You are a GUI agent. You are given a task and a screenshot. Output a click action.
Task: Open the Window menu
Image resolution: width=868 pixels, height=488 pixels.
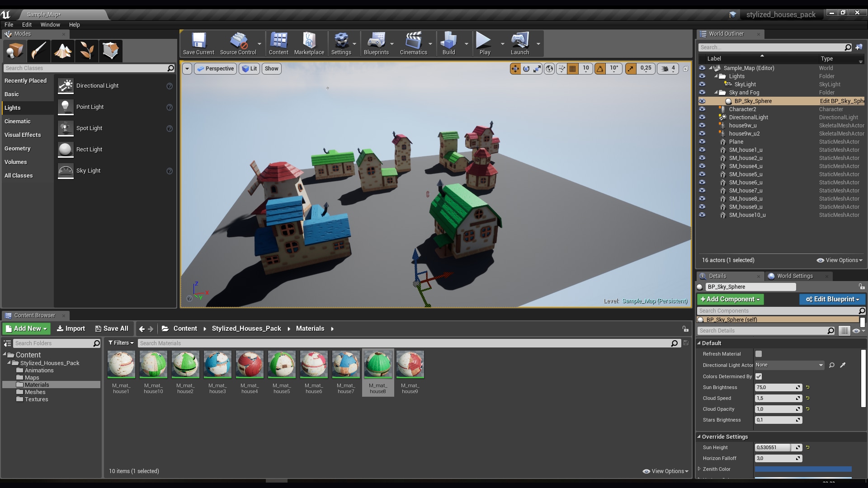click(x=50, y=25)
